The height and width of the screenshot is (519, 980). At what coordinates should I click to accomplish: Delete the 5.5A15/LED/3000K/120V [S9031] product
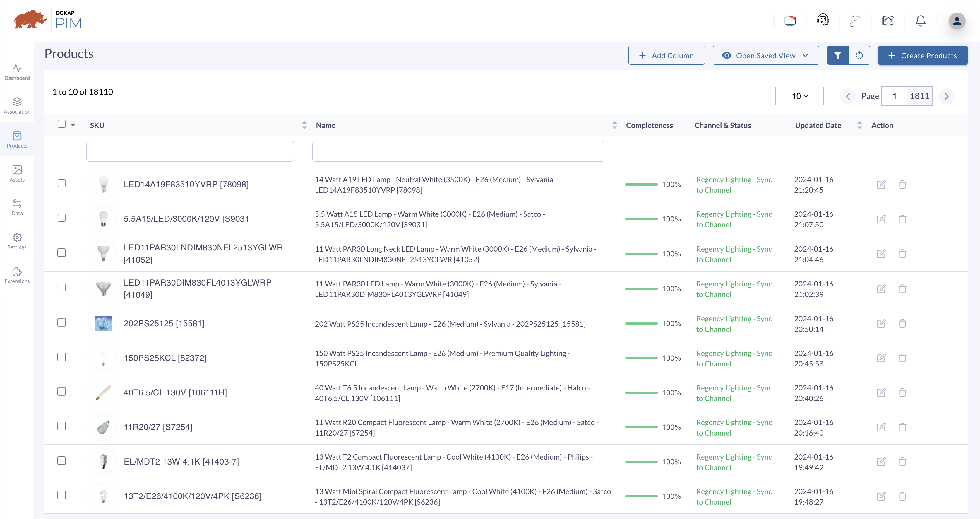(x=902, y=219)
